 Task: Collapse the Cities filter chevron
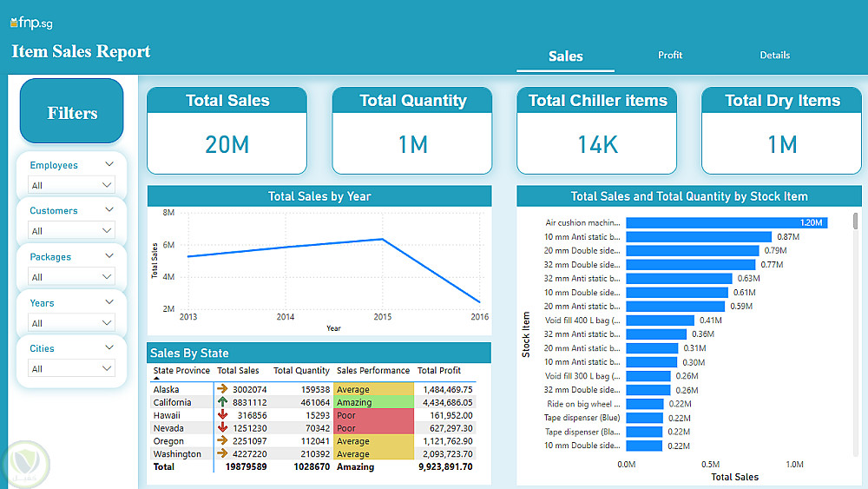click(109, 347)
